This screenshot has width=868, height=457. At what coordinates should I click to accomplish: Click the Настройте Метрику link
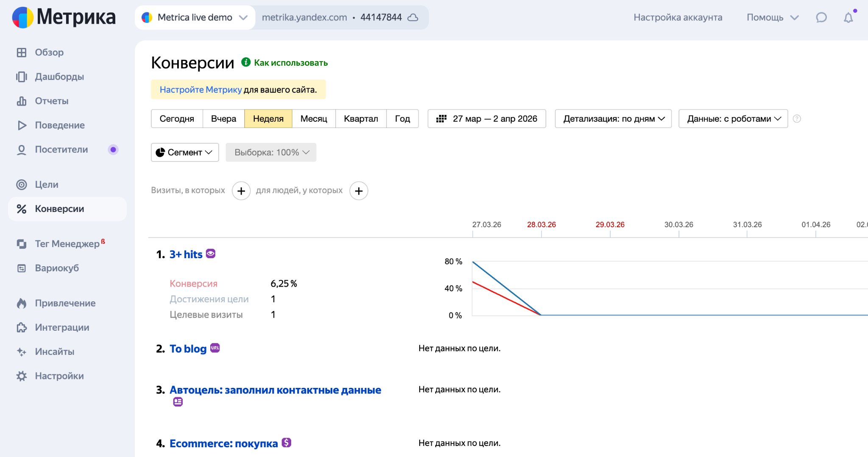[200, 89]
